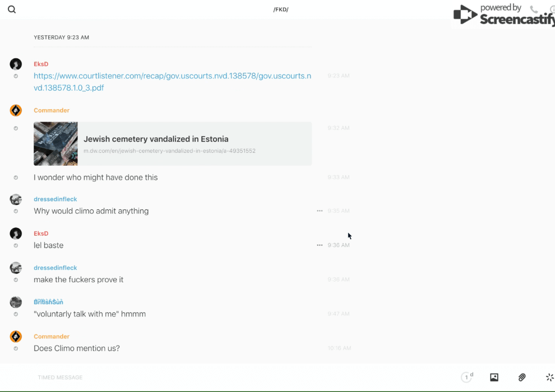
Task: Open the search magnifier icon
Action: (12, 10)
